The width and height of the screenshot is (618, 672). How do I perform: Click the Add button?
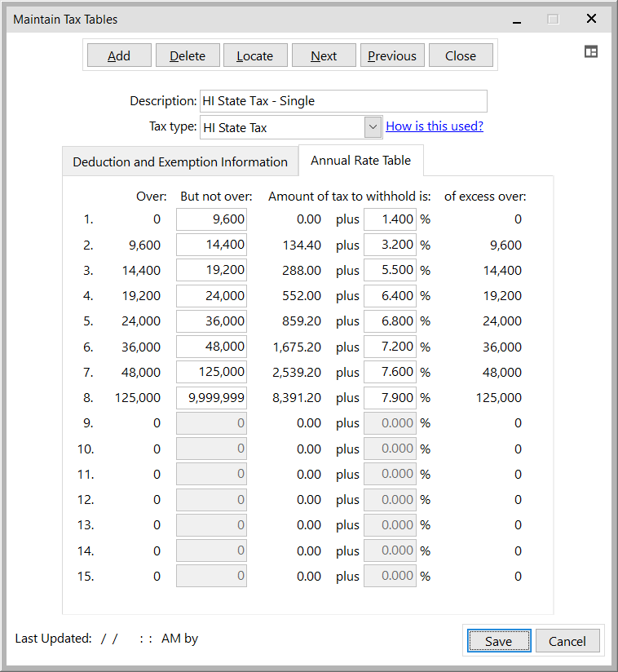coord(119,55)
